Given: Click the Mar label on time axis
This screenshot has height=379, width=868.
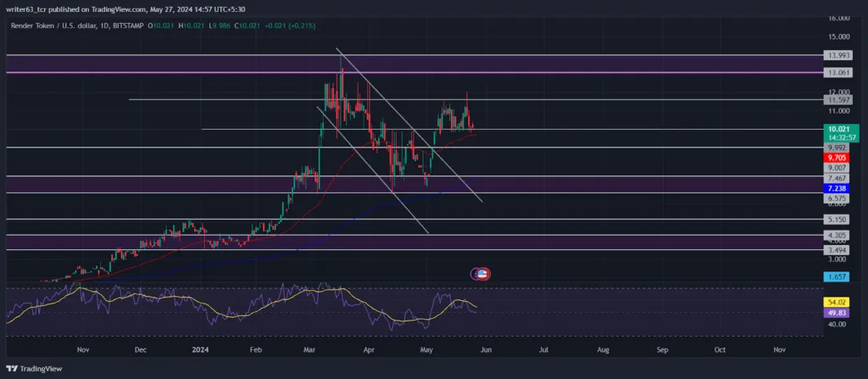Looking at the screenshot, I should [x=310, y=350].
